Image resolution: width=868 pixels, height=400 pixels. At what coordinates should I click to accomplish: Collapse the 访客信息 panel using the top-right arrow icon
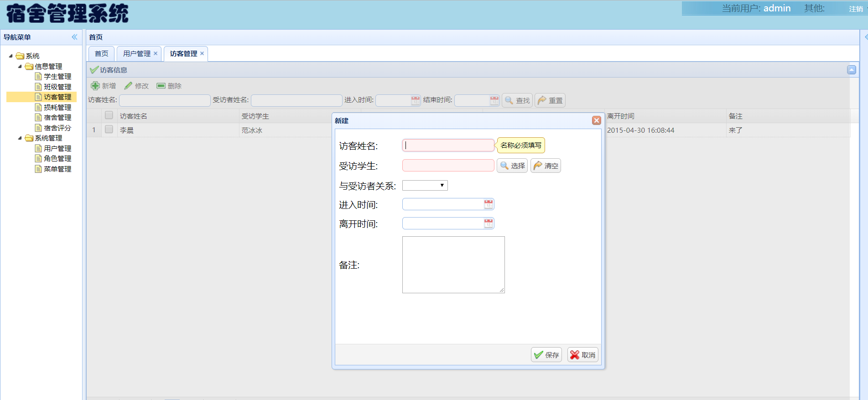click(852, 70)
